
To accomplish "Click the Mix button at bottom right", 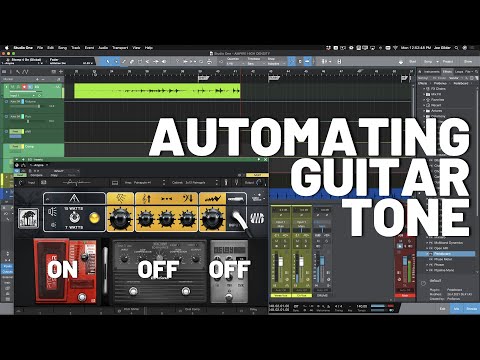I will pyautogui.click(x=456, y=309).
